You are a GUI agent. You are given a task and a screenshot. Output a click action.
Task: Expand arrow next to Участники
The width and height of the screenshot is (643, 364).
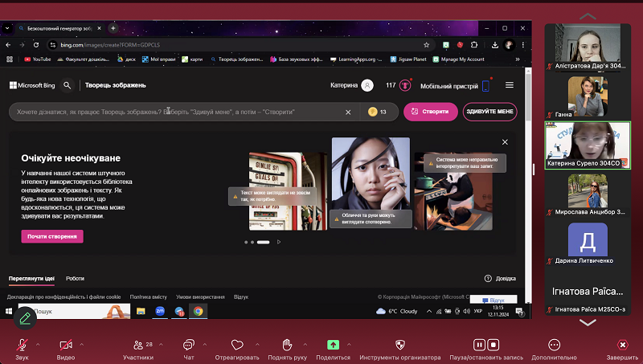(x=161, y=345)
